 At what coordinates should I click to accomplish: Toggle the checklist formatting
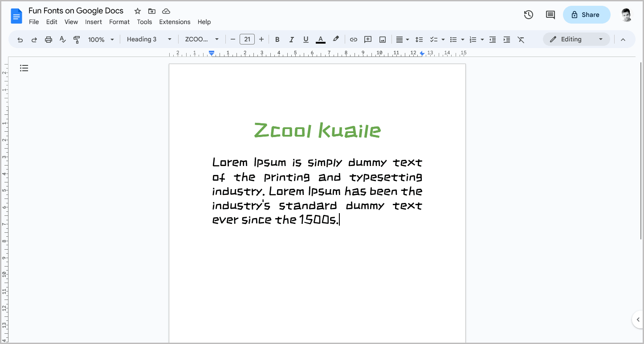pos(434,39)
